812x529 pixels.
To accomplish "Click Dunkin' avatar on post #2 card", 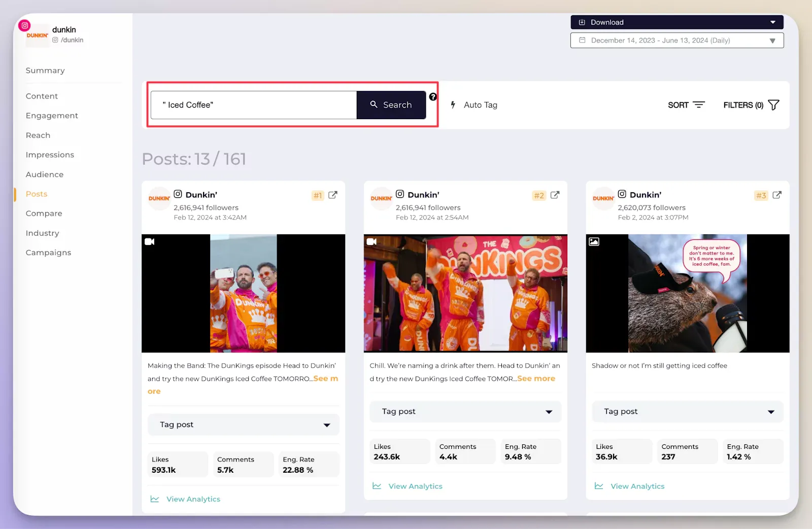I will coord(381,198).
